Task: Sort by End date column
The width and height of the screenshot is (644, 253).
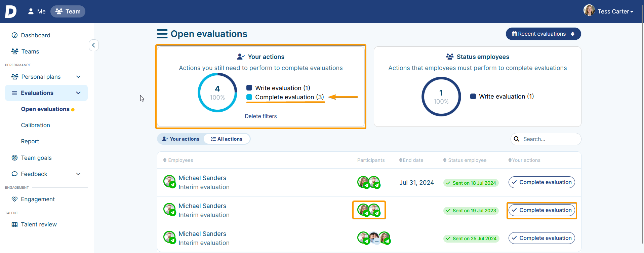Action: point(401,160)
